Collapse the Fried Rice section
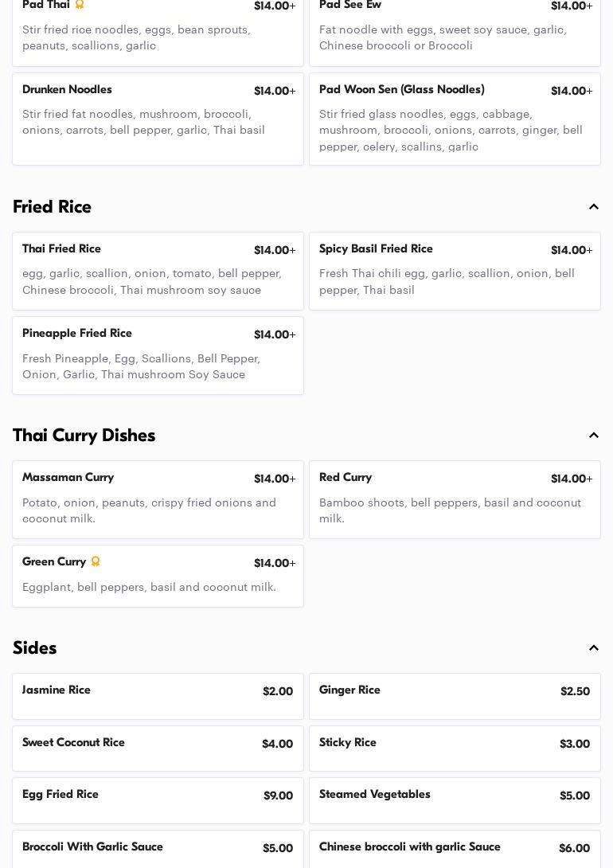 594,207
